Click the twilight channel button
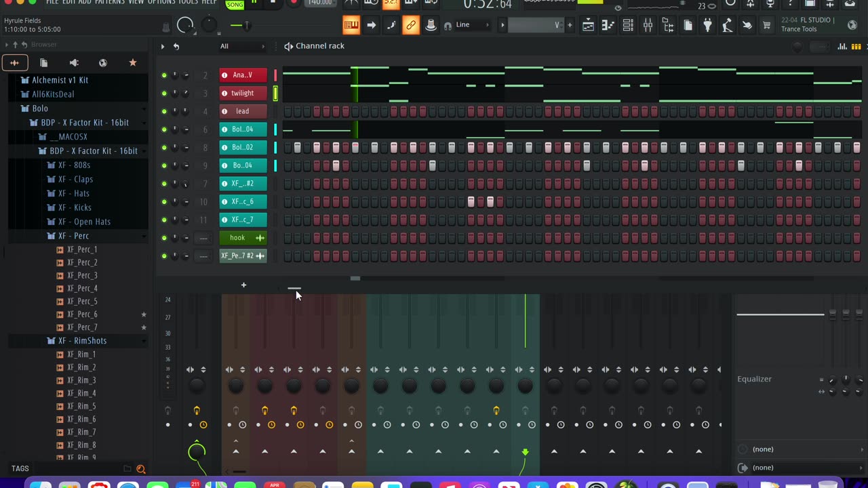 (243, 93)
